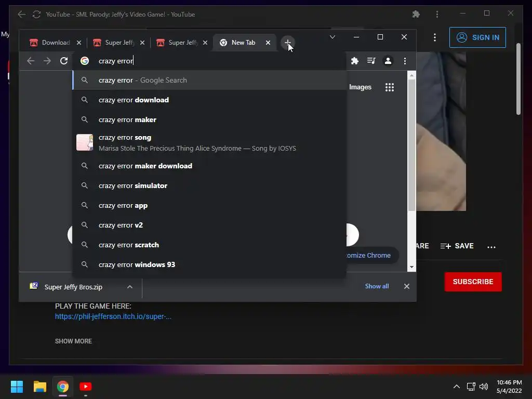Select crazy error Google Search suggestion
This screenshot has width=532, height=399.
click(x=209, y=80)
